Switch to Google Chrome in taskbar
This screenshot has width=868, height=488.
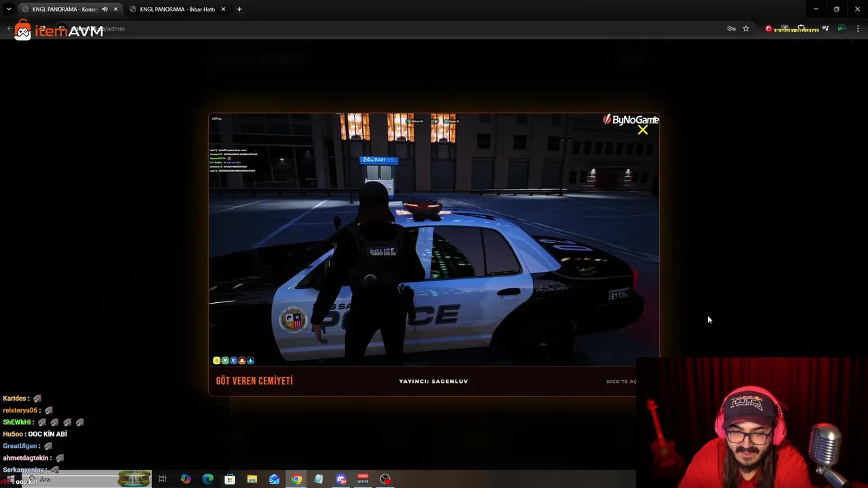point(296,480)
